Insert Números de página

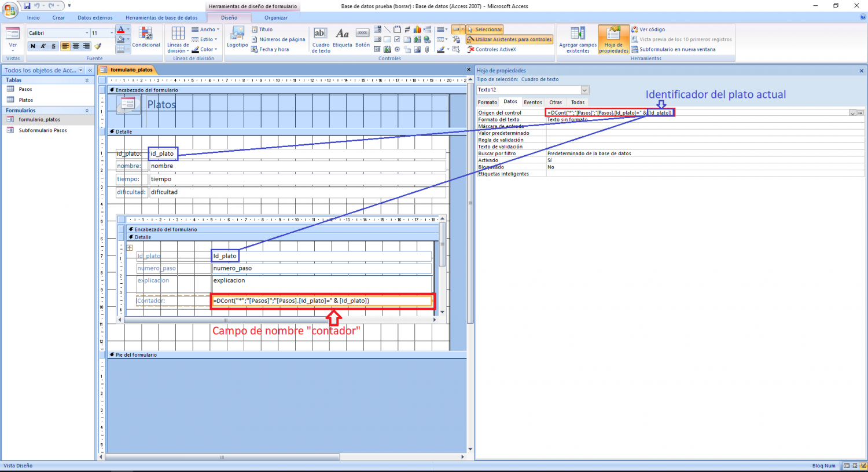point(278,39)
